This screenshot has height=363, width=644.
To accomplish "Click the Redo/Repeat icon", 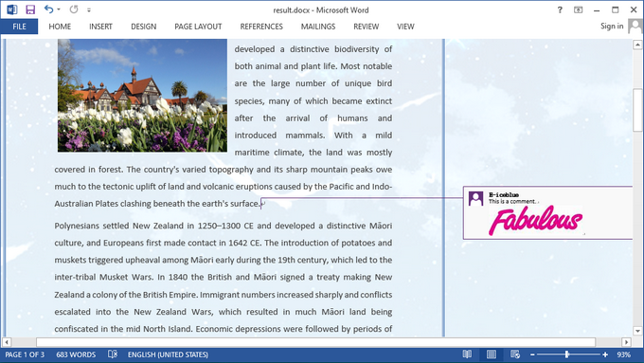I will tap(74, 9).
